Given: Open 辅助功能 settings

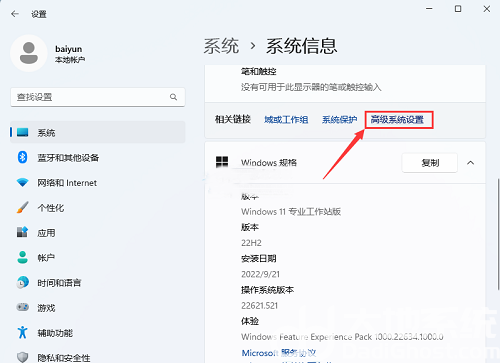Looking at the screenshot, I should pos(97,333).
